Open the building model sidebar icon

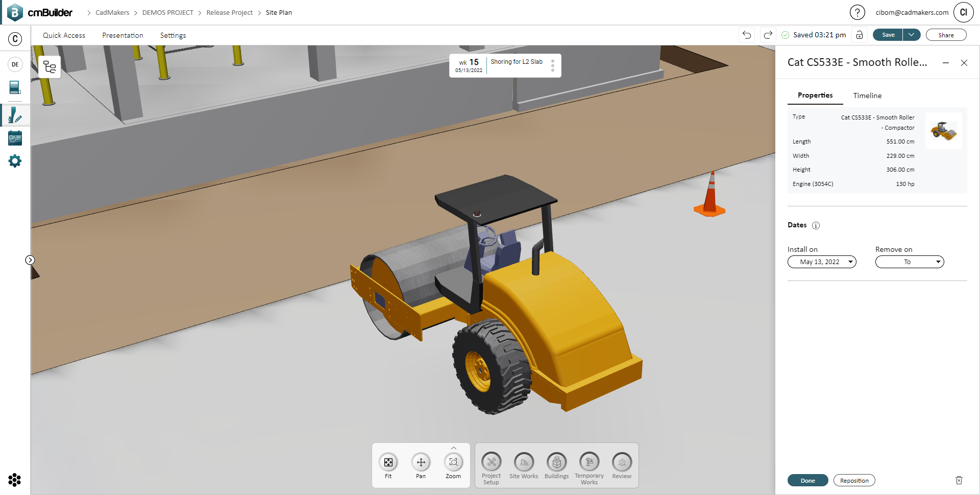coord(15,88)
